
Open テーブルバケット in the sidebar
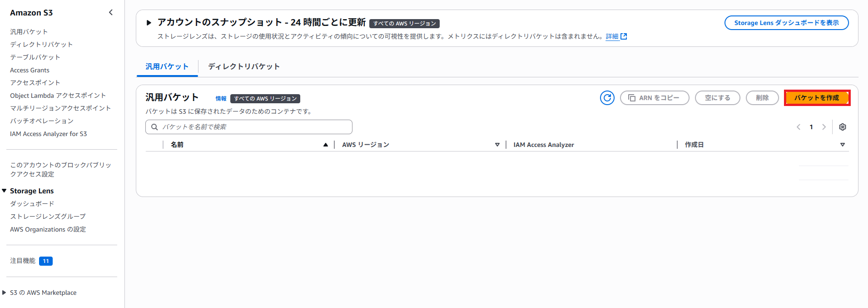(35, 57)
